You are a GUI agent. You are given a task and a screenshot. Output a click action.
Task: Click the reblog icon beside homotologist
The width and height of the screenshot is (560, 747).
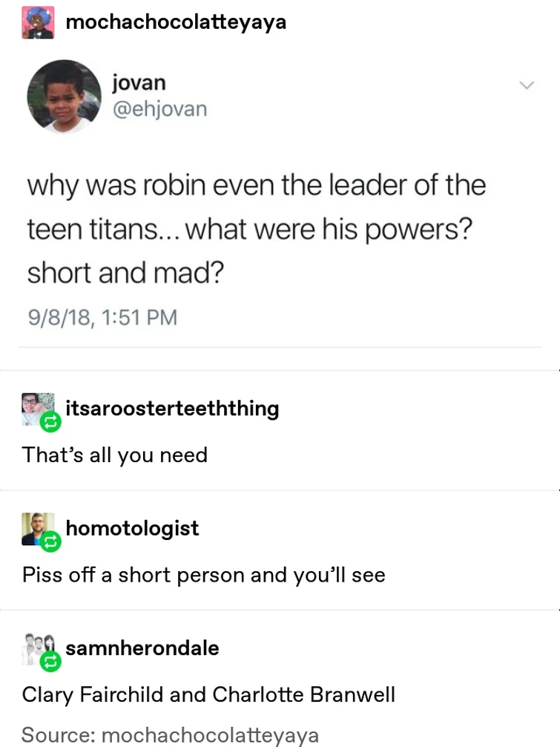(x=50, y=542)
